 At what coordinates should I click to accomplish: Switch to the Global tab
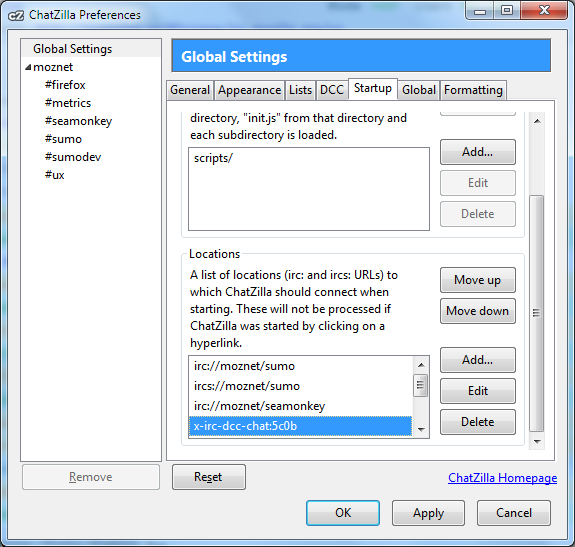(x=419, y=90)
